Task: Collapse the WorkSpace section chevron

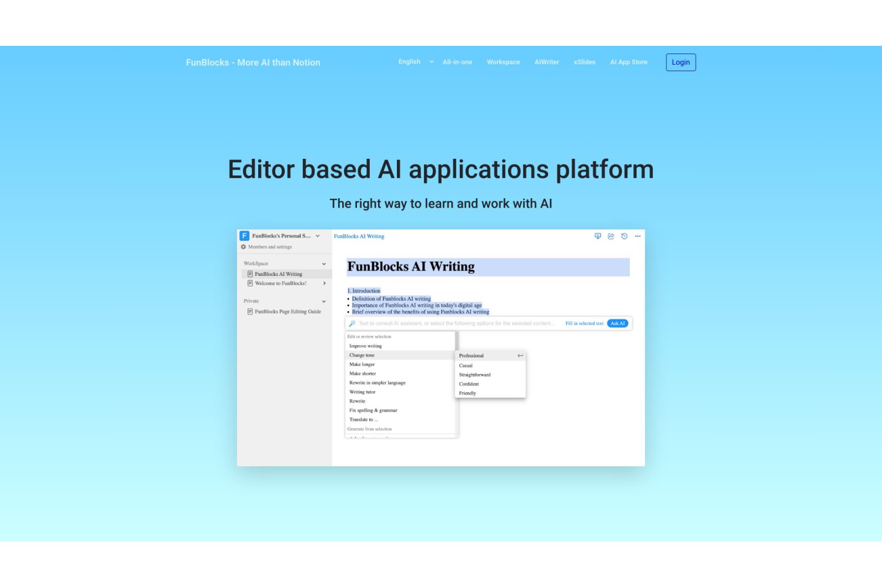Action: [323, 264]
